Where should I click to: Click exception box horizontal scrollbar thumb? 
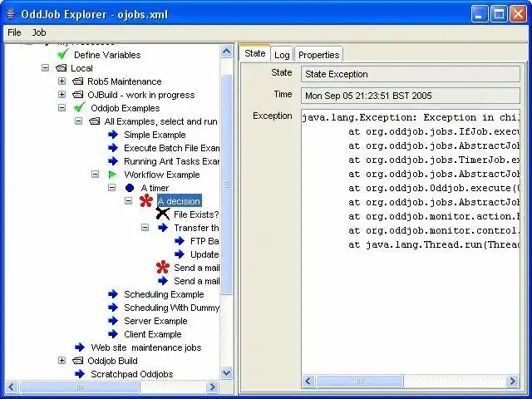(x=360, y=382)
